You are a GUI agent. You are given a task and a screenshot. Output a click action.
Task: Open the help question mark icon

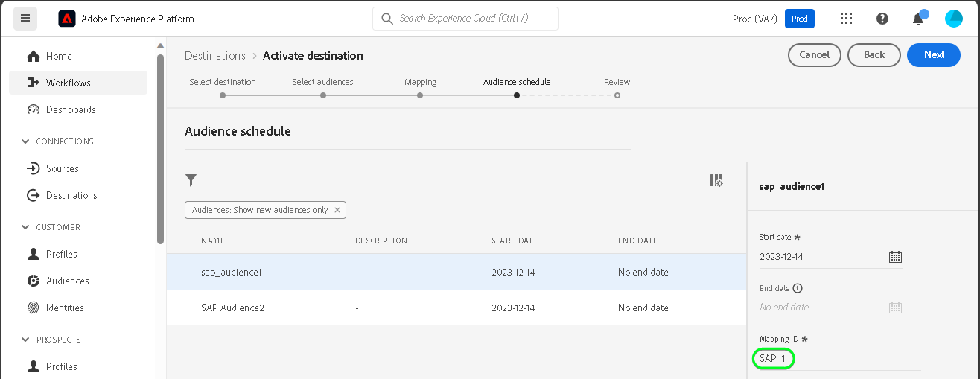pos(882,19)
